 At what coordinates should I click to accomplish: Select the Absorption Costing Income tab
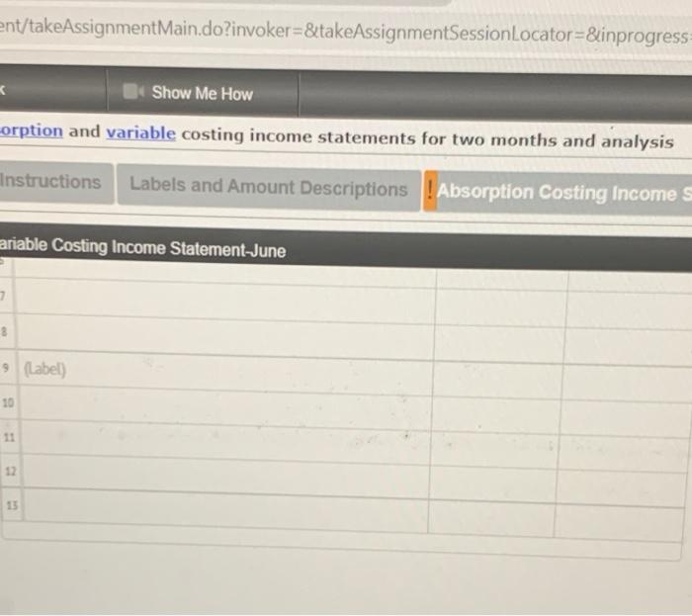pos(564,193)
